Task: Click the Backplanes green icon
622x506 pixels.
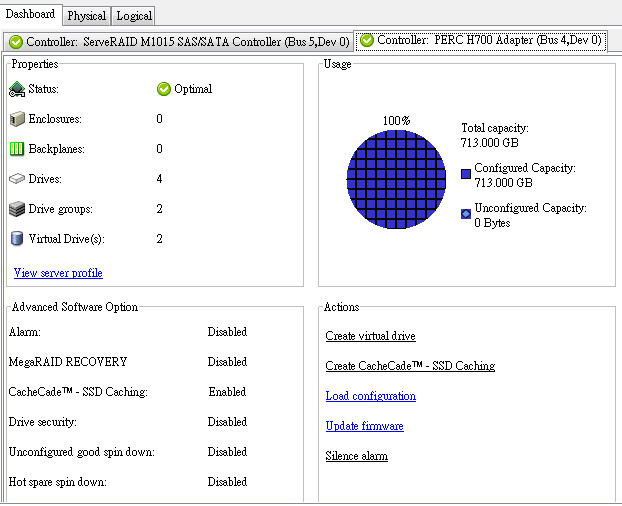Action: coord(17,149)
